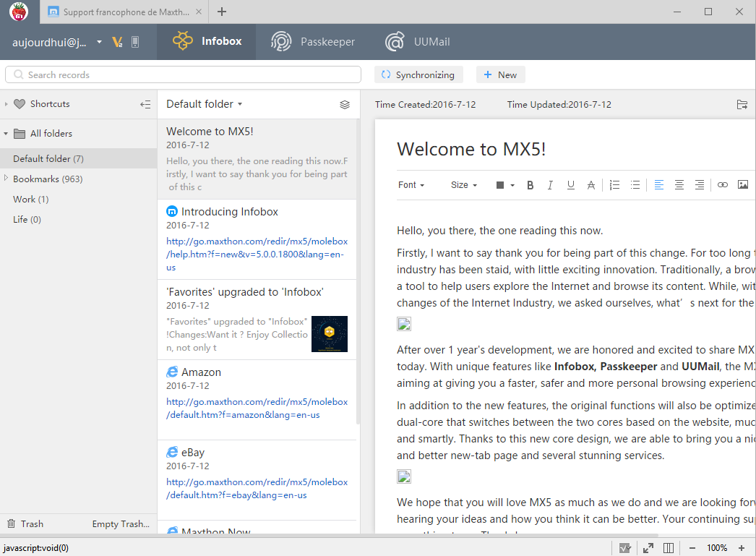Click the status bar resource monitor icon

click(625, 548)
